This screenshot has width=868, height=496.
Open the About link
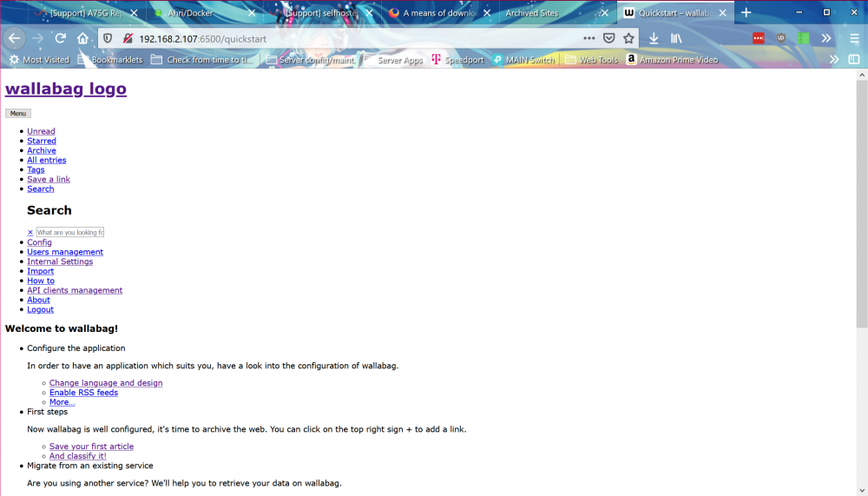pos(38,300)
